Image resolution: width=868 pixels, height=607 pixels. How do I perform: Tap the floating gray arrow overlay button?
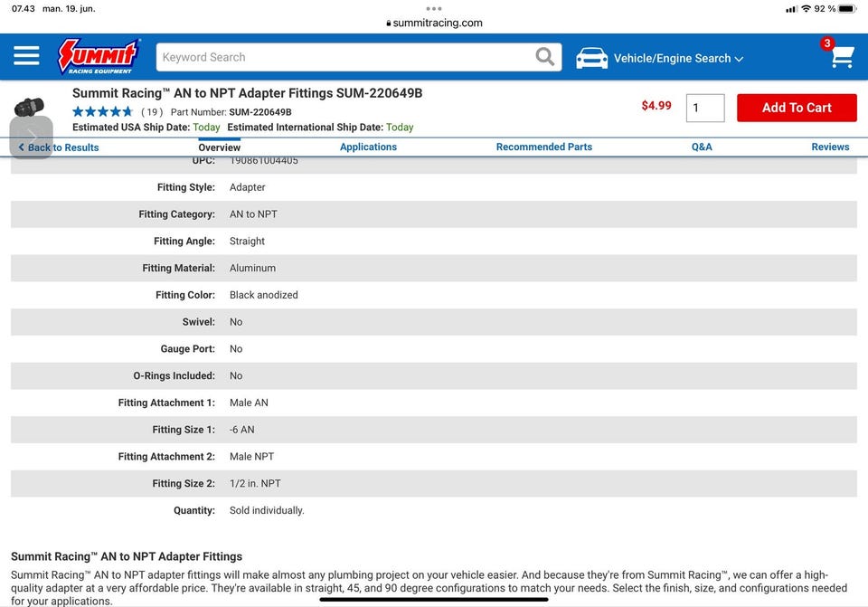click(32, 138)
